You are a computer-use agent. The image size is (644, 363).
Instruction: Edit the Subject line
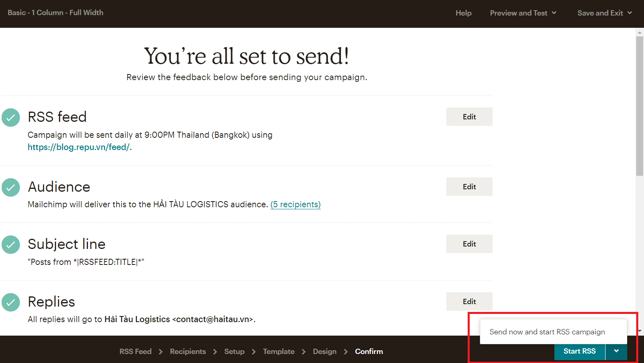[469, 244]
